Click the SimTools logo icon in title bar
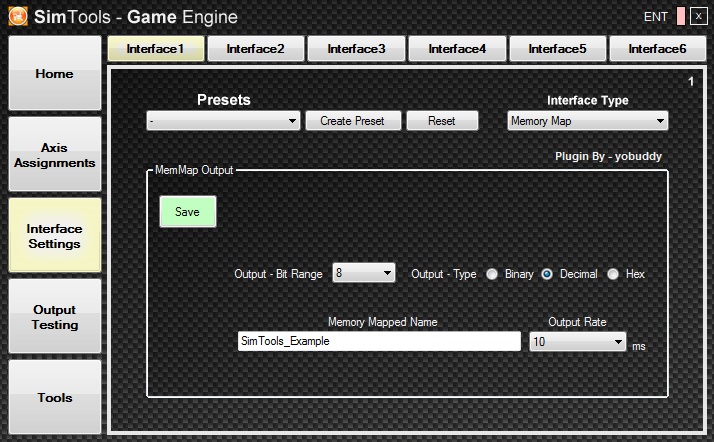714x442 pixels. coord(16,16)
